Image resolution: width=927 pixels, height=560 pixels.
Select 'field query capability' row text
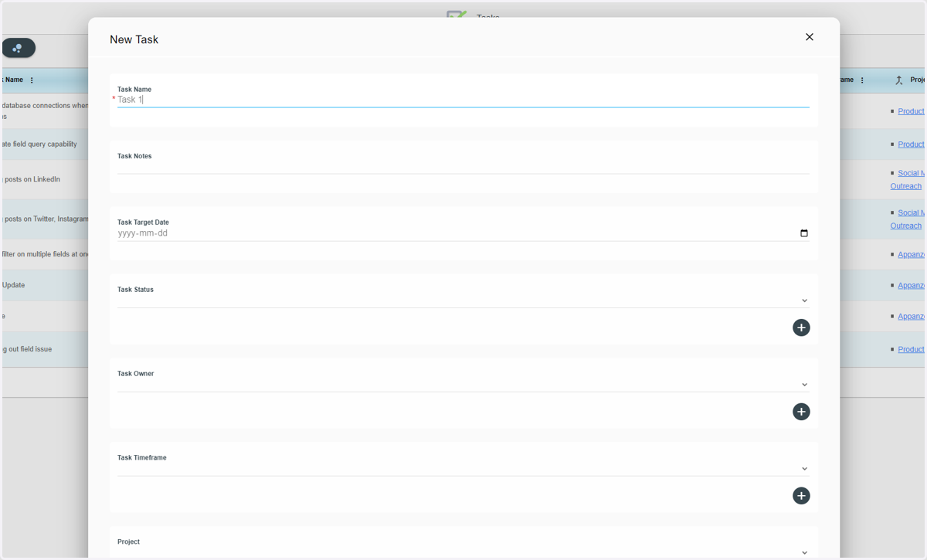pyautogui.click(x=39, y=144)
